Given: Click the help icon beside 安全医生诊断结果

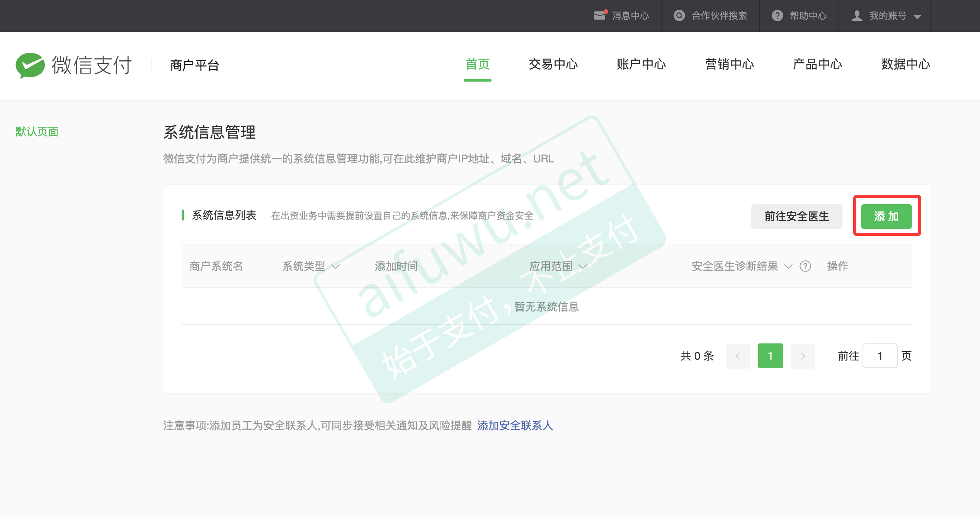Looking at the screenshot, I should (805, 266).
